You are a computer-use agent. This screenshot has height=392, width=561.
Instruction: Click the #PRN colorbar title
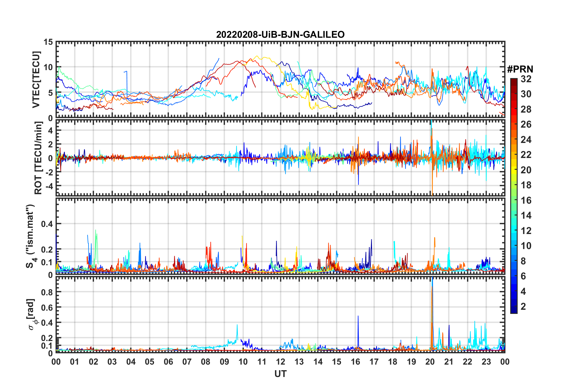click(520, 69)
